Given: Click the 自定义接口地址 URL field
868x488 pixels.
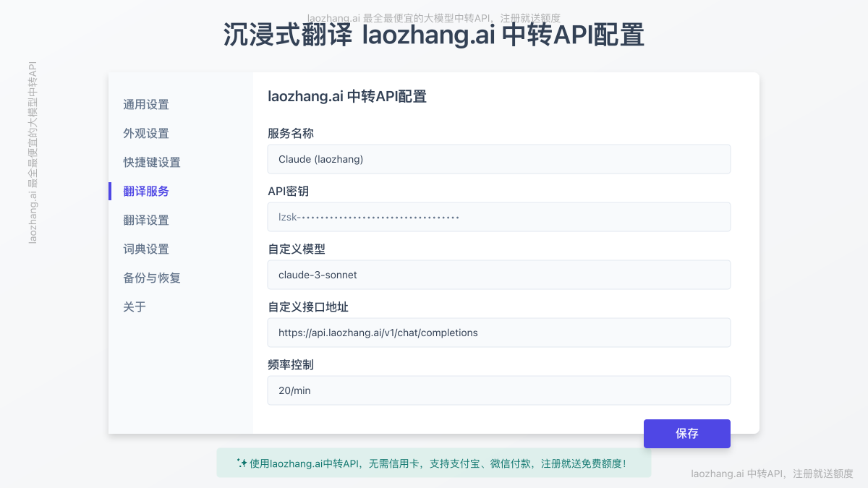Looking at the screenshot, I should (x=499, y=333).
